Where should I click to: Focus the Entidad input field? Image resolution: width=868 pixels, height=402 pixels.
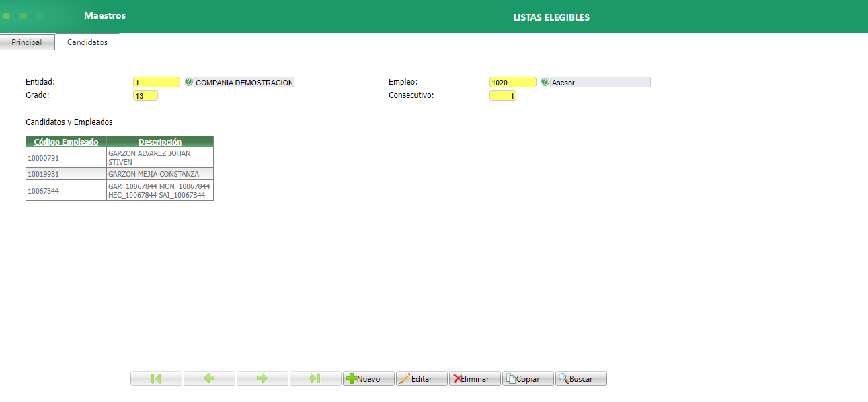point(157,82)
